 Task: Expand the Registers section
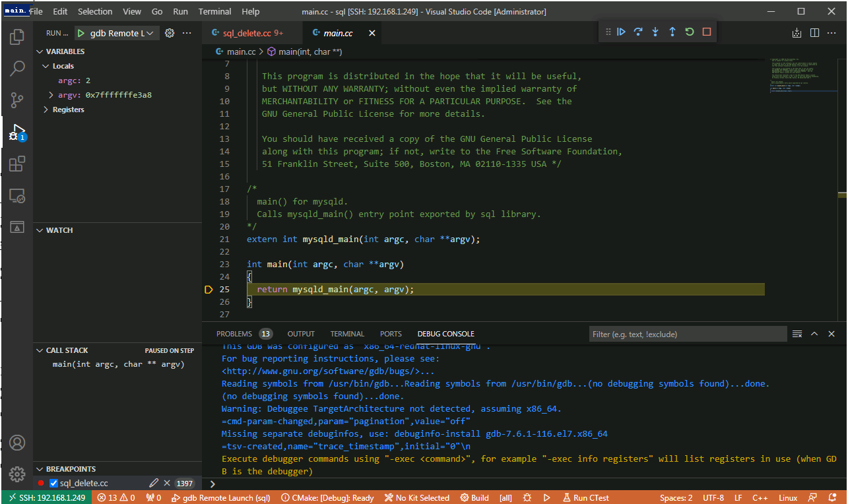coord(46,110)
